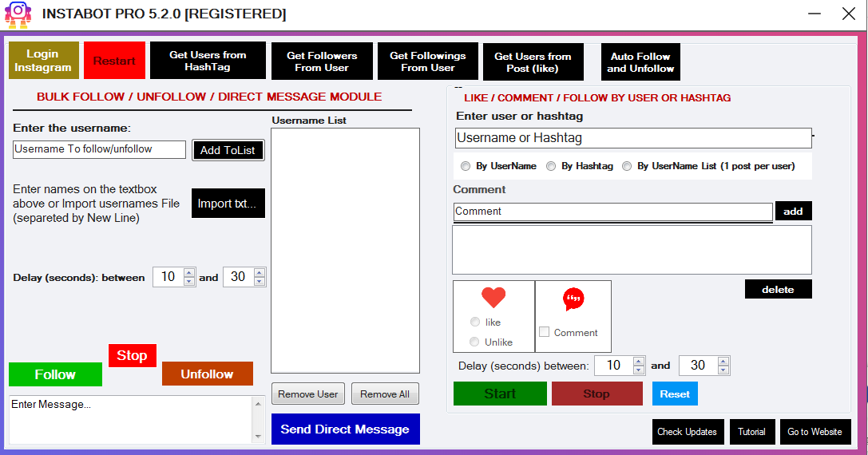The width and height of the screenshot is (868, 455).
Task: Click the red Stop button beside Follow
Action: click(133, 355)
